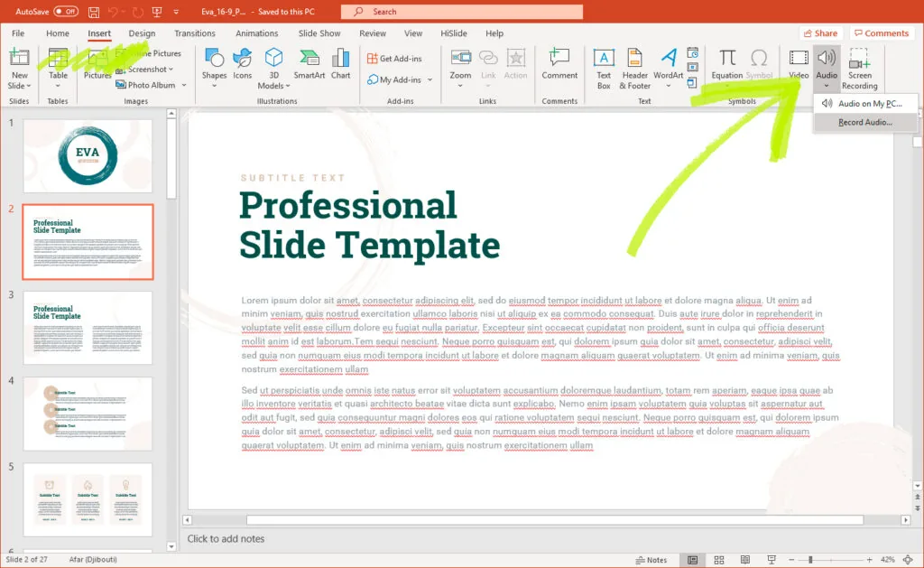Click inside the Search box

click(461, 12)
